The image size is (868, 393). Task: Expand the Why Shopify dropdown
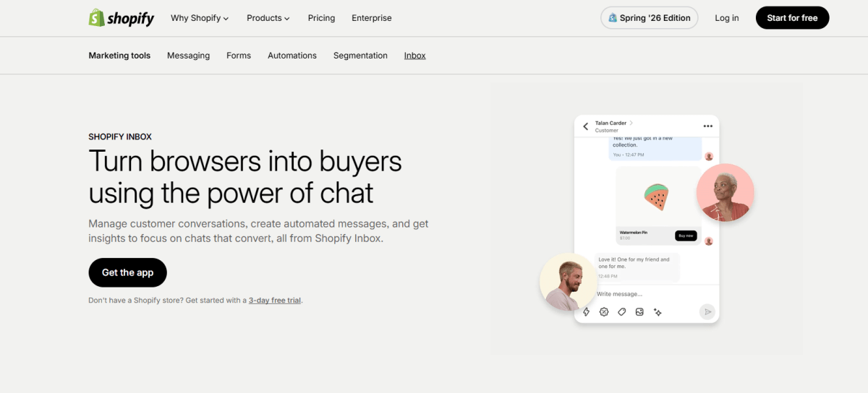[200, 18]
